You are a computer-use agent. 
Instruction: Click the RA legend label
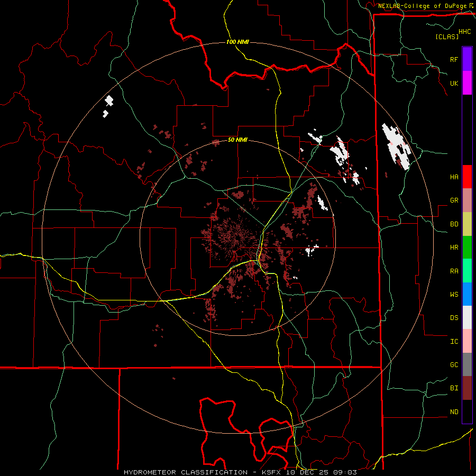tap(454, 271)
